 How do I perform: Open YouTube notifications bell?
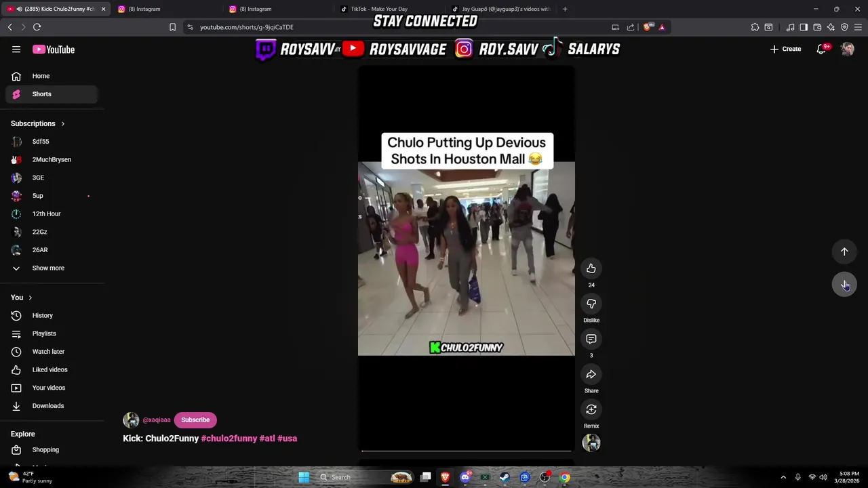821,49
